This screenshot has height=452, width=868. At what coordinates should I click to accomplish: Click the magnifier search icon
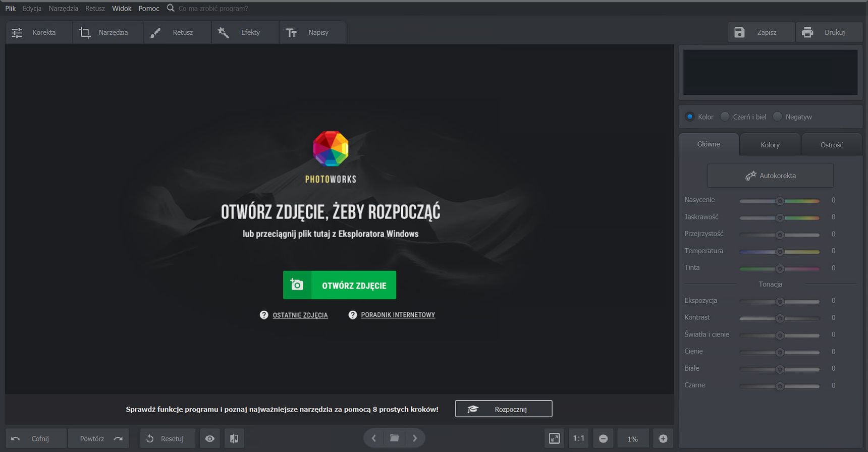171,8
